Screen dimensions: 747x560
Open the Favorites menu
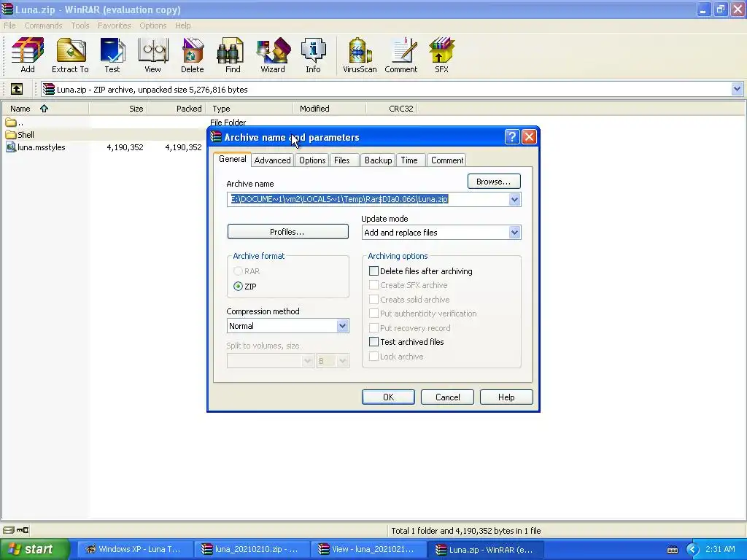(115, 26)
